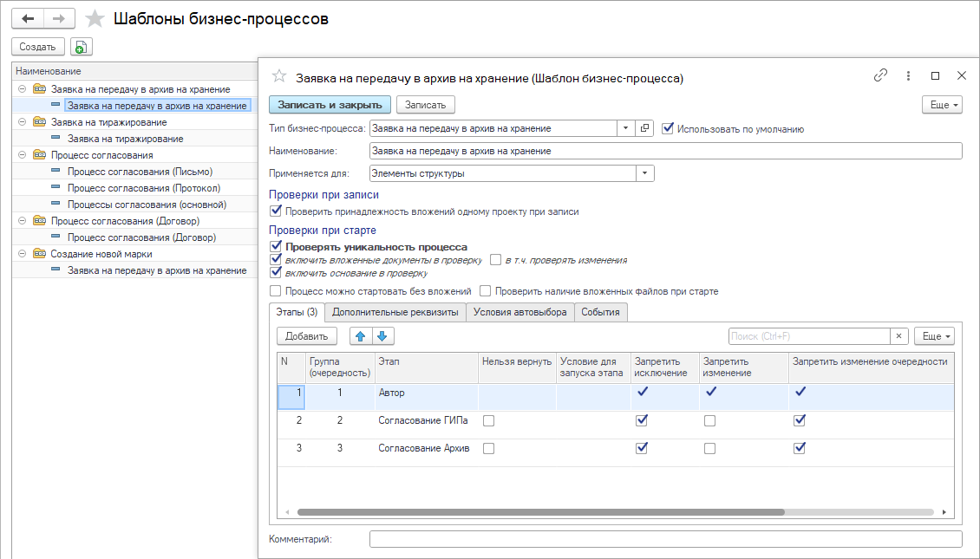
Task: Open the Условия автовыбора tab
Action: [520, 312]
